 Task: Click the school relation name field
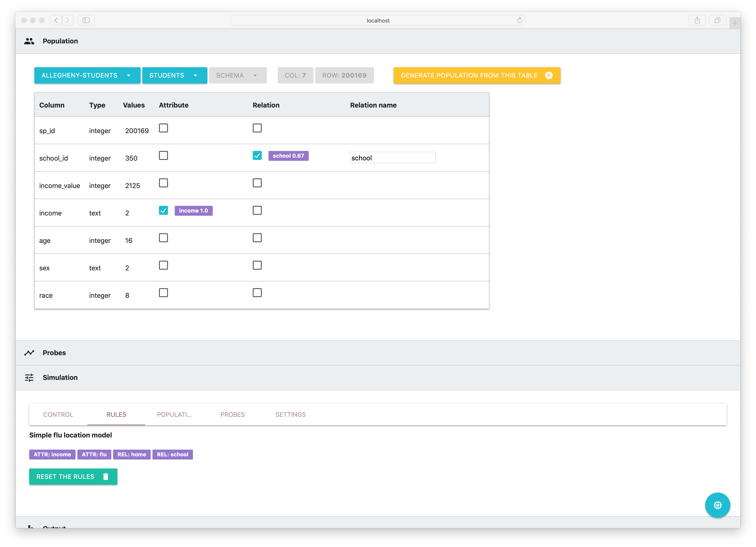392,158
